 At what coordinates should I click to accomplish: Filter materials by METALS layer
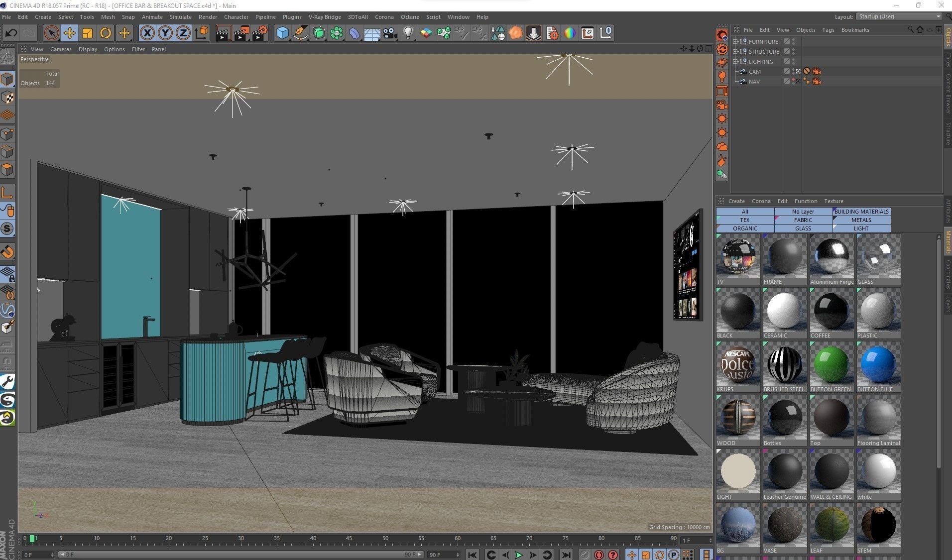click(861, 220)
